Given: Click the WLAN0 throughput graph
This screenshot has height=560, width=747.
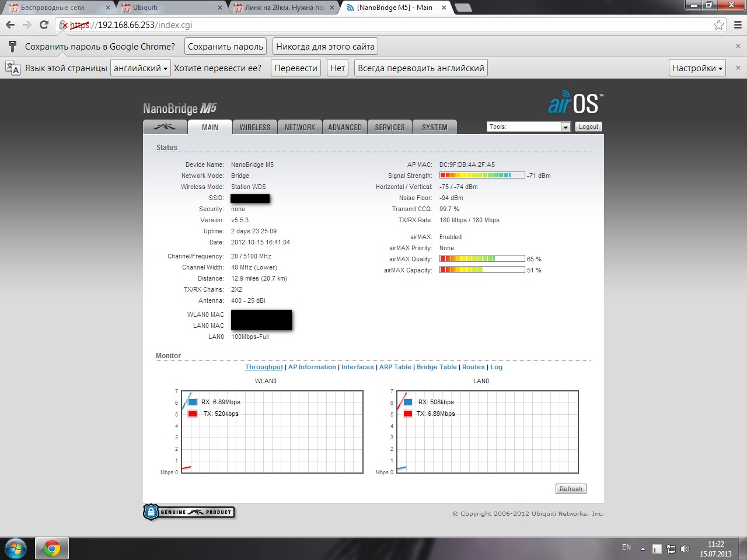Looking at the screenshot, I should point(272,432).
